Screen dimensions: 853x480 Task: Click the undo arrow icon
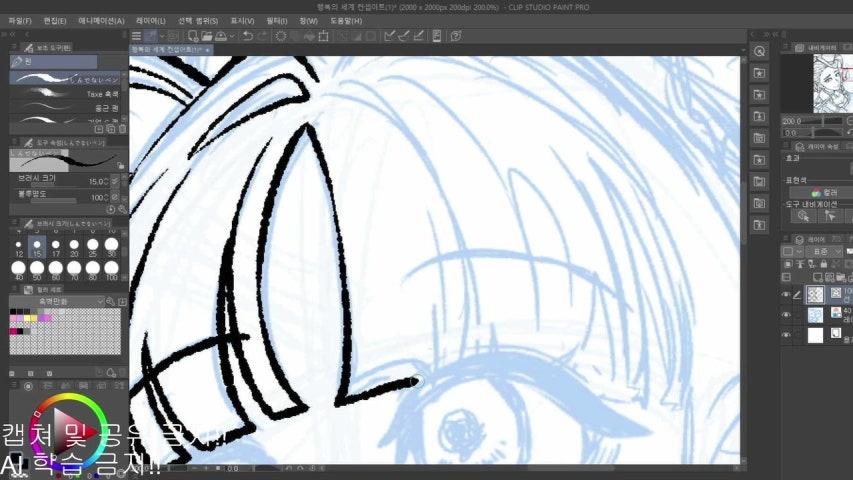[248, 36]
